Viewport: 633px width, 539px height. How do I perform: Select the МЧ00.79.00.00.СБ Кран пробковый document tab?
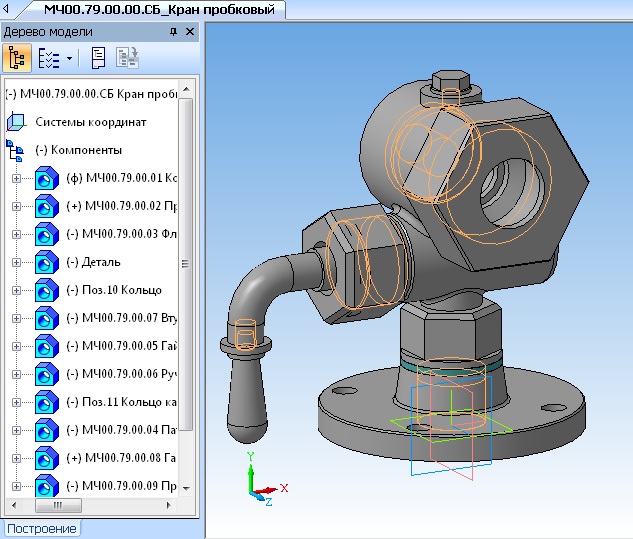pos(158,10)
